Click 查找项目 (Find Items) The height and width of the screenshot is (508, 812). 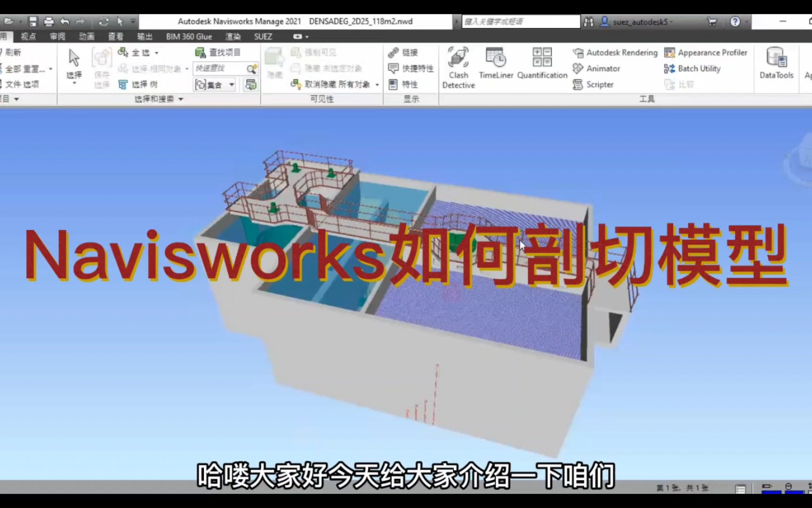pos(218,53)
